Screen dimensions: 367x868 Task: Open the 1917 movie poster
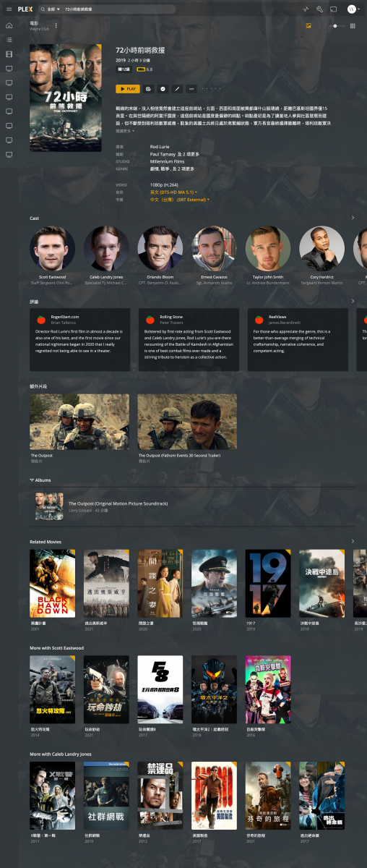[268, 583]
